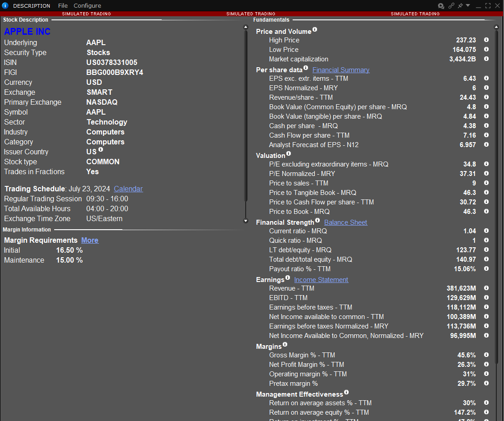Image resolution: width=504 pixels, height=421 pixels.
Task: Open the Balance Sheet link
Action: 345,222
